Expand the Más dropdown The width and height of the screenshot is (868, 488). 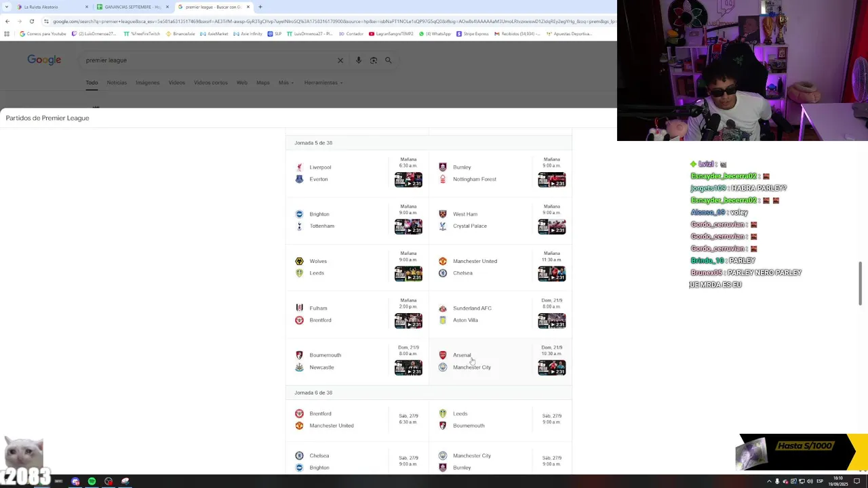pyautogui.click(x=285, y=83)
